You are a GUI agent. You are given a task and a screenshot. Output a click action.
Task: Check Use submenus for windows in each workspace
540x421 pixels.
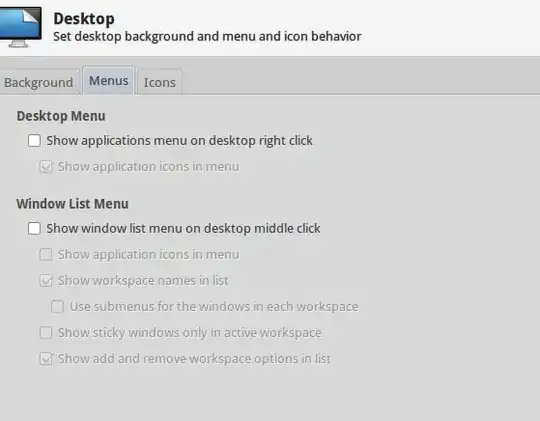tap(58, 307)
